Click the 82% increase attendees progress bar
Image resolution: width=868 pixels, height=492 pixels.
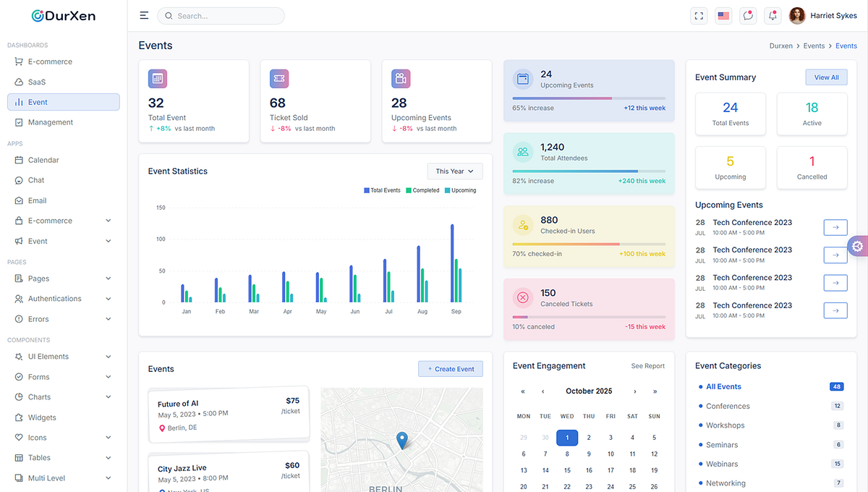point(588,170)
